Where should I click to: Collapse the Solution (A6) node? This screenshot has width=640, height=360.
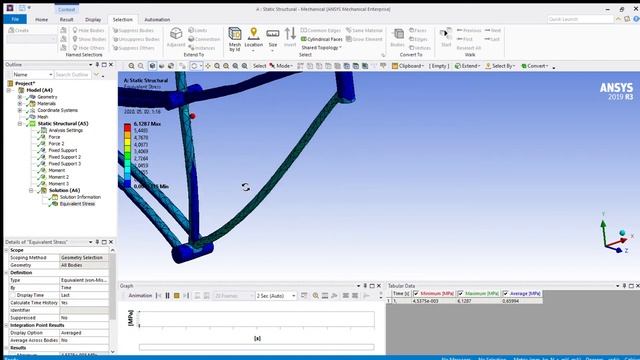pos(31,191)
